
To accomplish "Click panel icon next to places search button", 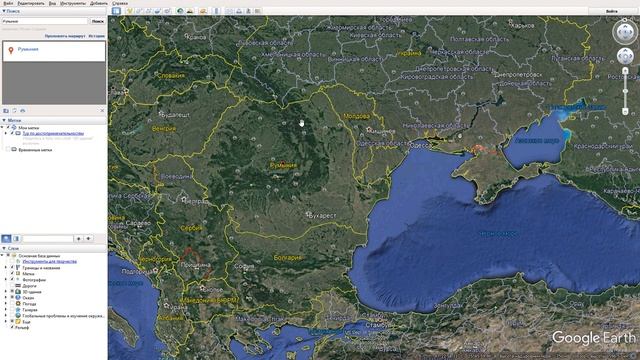I will [16, 238].
